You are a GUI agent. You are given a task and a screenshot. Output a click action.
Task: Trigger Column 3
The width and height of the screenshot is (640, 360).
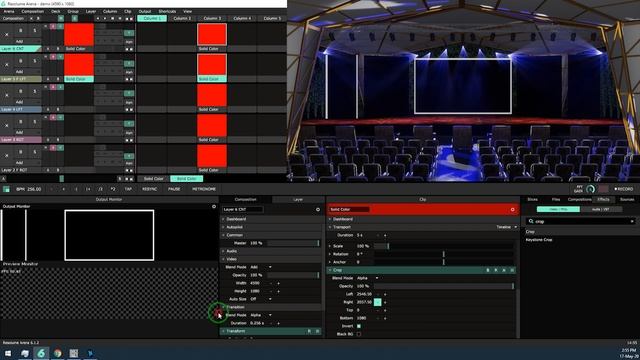click(x=212, y=18)
